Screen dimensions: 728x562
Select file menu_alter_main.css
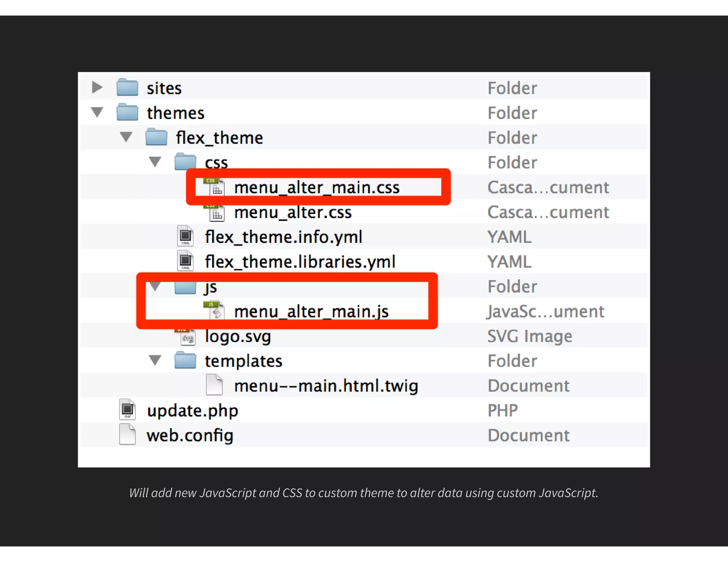pyautogui.click(x=317, y=187)
